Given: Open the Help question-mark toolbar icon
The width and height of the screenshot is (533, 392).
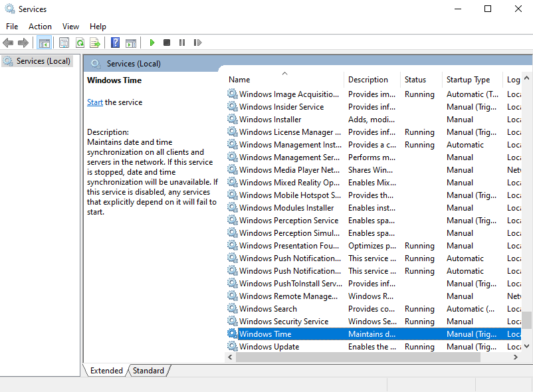Looking at the screenshot, I should (x=115, y=43).
